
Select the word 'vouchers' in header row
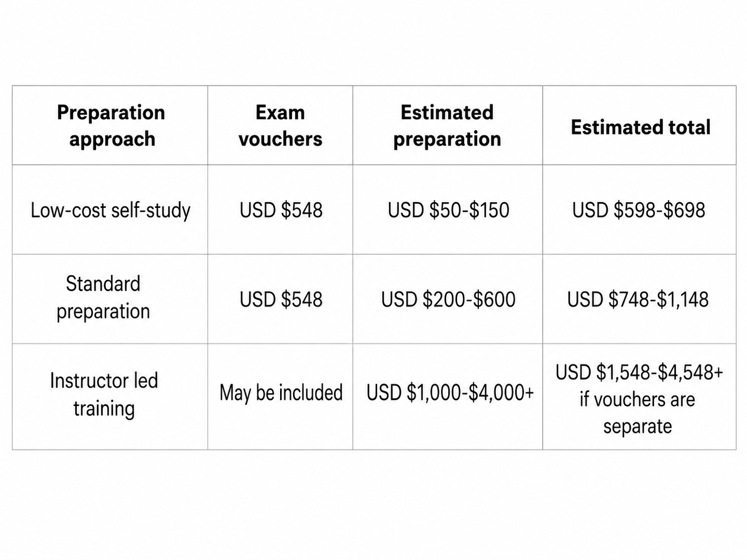[280, 139]
